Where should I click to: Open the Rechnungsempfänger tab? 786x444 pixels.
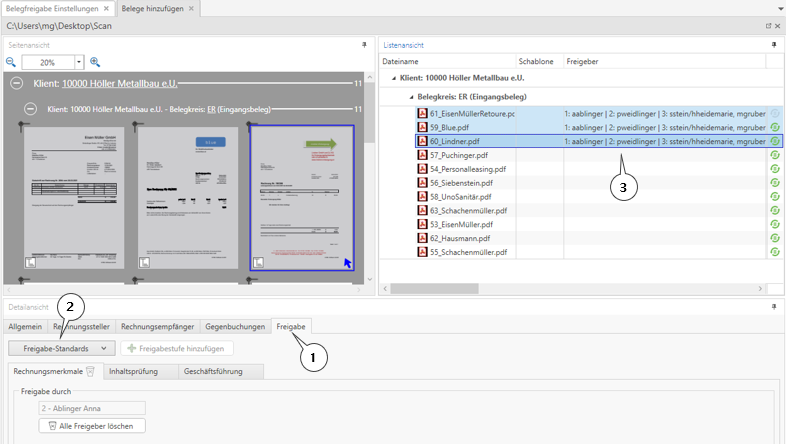click(x=157, y=327)
